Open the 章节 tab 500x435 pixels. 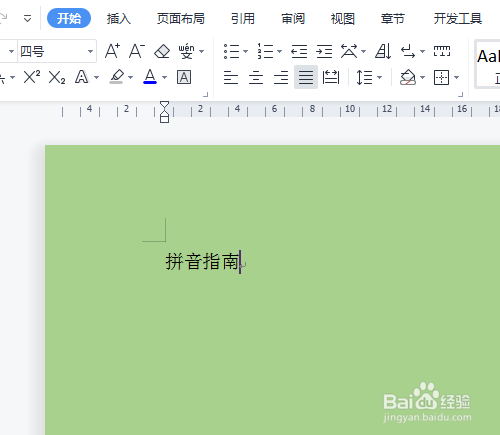[393, 18]
